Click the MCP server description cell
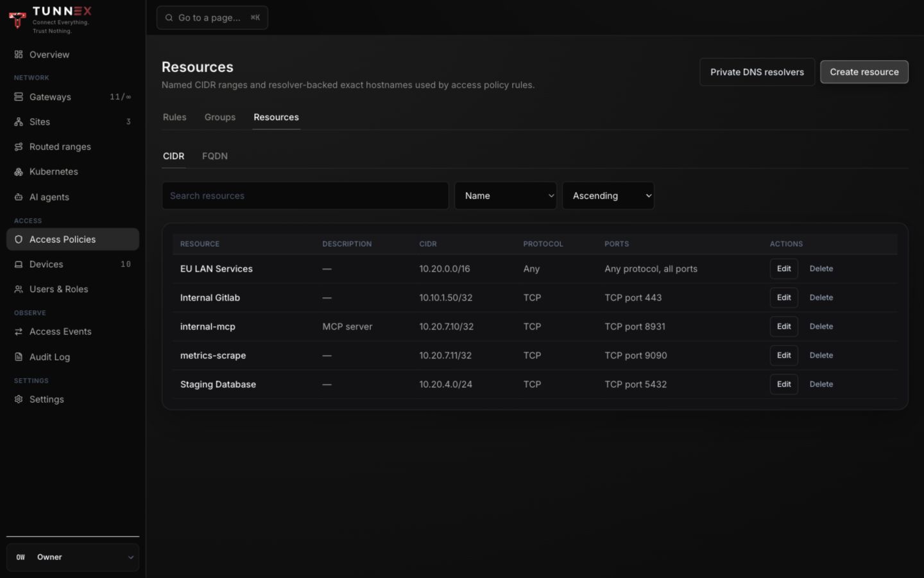The image size is (924, 578). [x=347, y=327]
